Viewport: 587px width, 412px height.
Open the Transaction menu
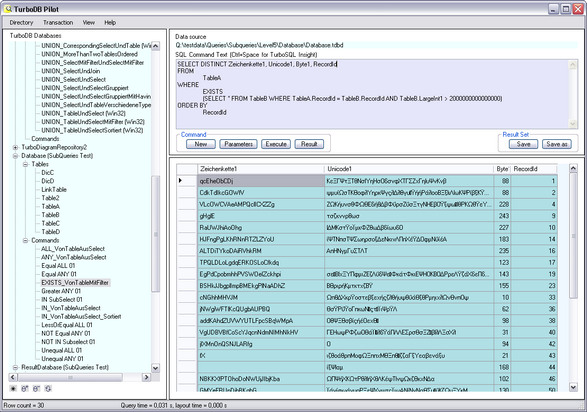click(x=58, y=22)
